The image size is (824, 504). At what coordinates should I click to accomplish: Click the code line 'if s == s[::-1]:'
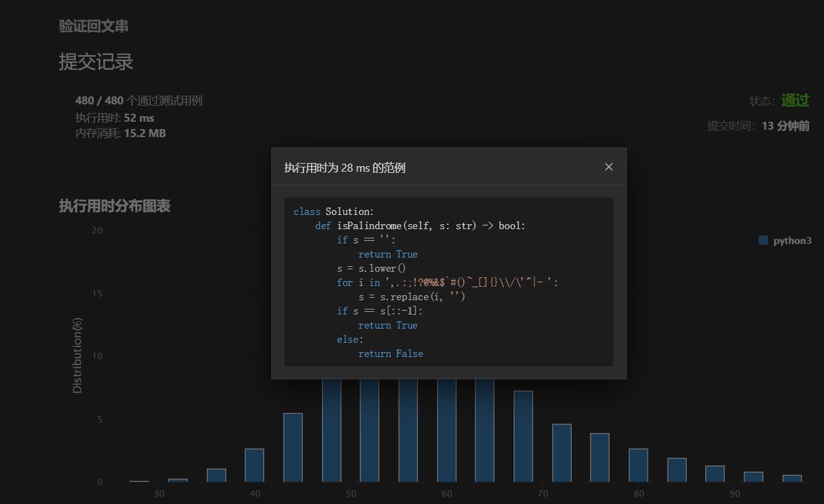(380, 311)
